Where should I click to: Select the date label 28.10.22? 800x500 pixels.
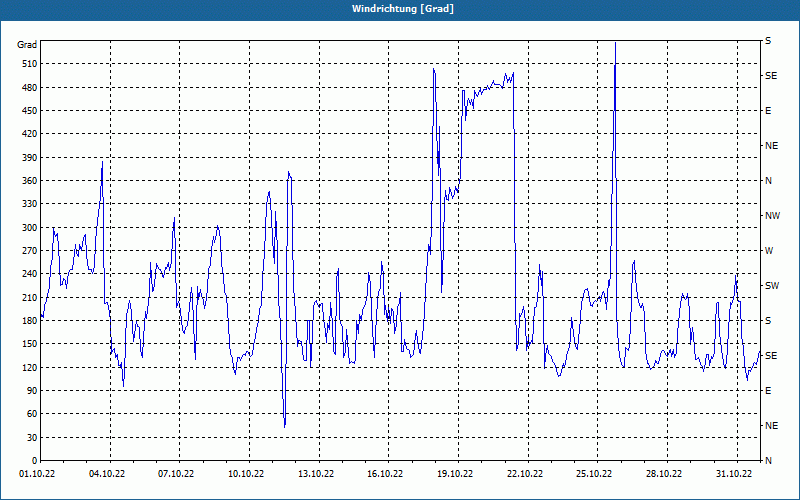(x=664, y=474)
